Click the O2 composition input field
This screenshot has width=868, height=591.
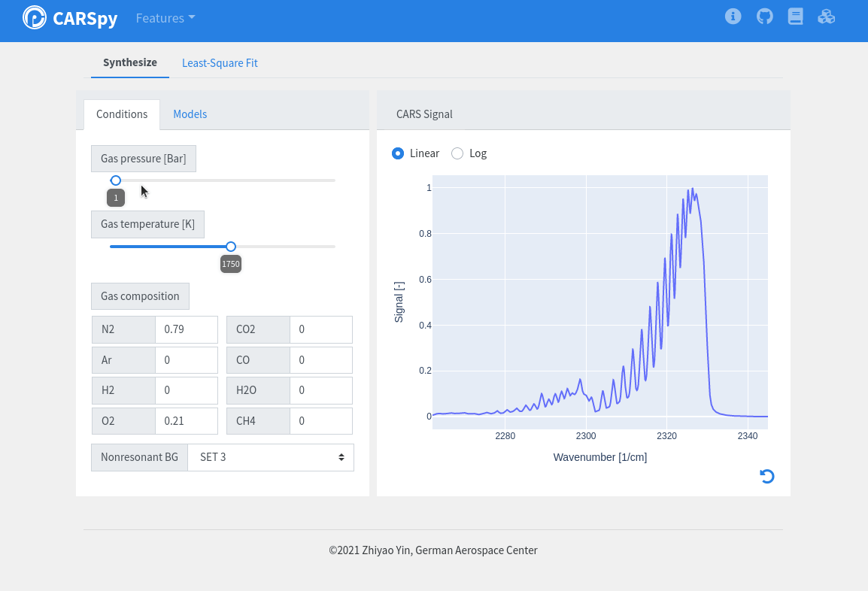coord(186,421)
